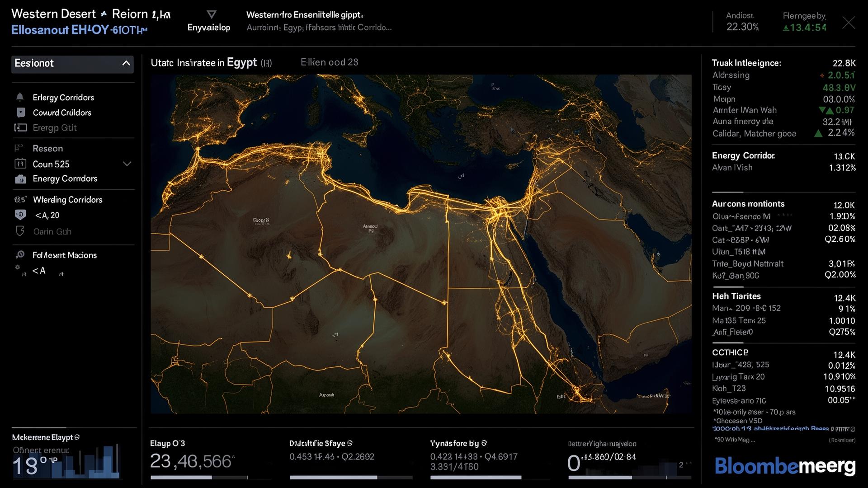Screen dimensions: 868x488
Task: Click the green triangle beside Calidar, Matcher gooe
Action: 818,133
